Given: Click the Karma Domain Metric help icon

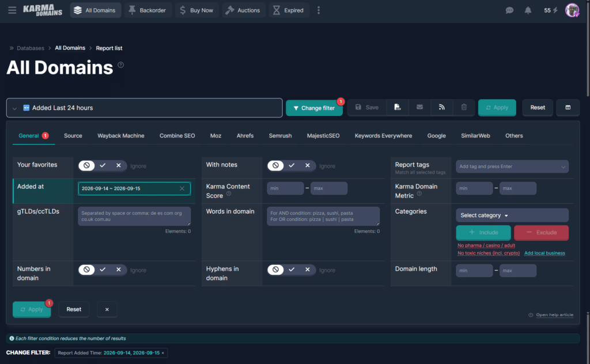Looking at the screenshot, I should tap(419, 194).
